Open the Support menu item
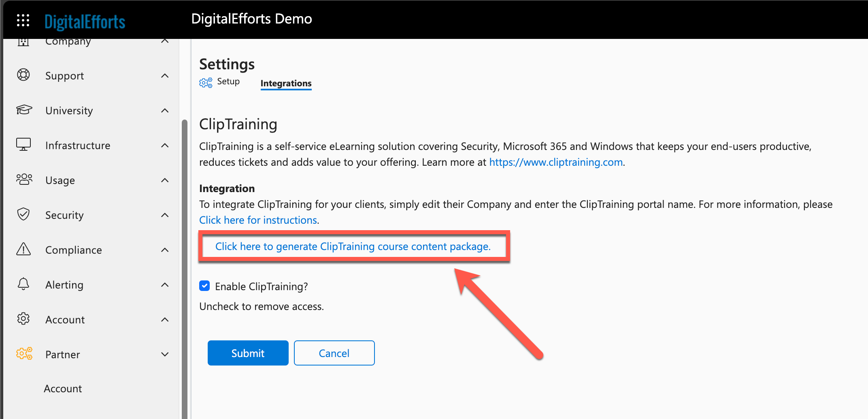868x419 pixels. [x=64, y=76]
